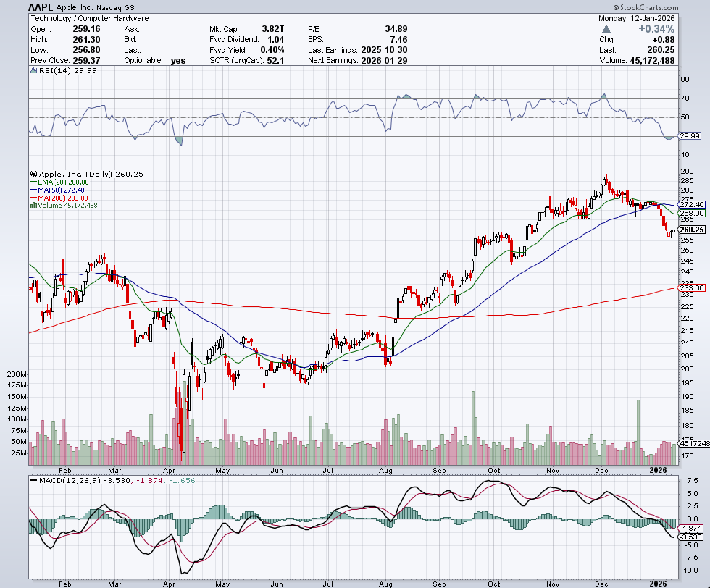Click the red MA(200) legend line

33,198
